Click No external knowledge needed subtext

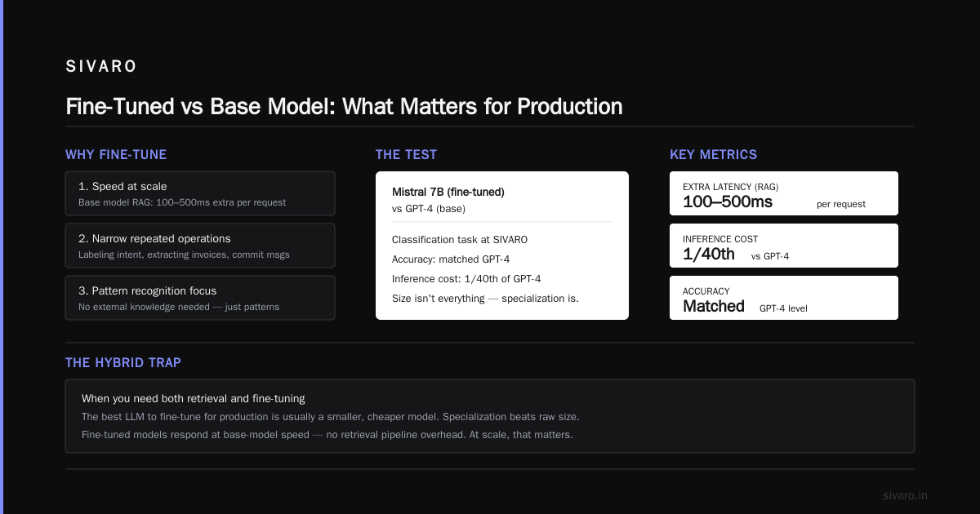coord(179,307)
